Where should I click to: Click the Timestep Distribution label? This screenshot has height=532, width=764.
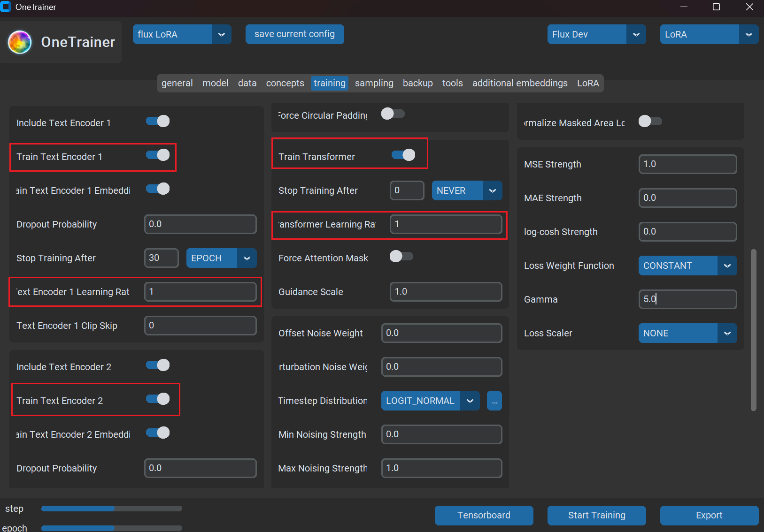point(323,401)
